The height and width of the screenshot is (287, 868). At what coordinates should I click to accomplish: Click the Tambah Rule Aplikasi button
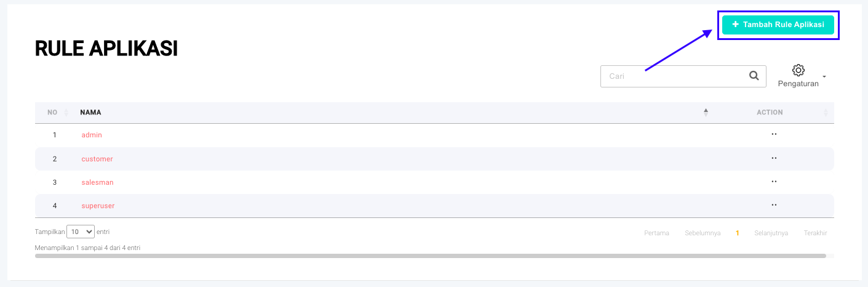point(778,25)
